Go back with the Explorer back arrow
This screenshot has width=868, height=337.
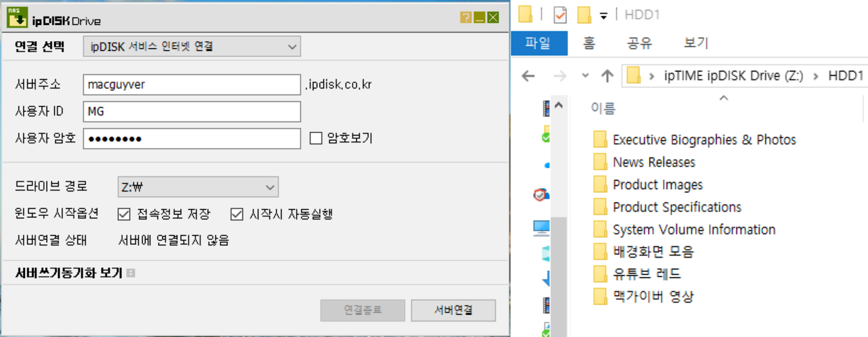point(528,76)
